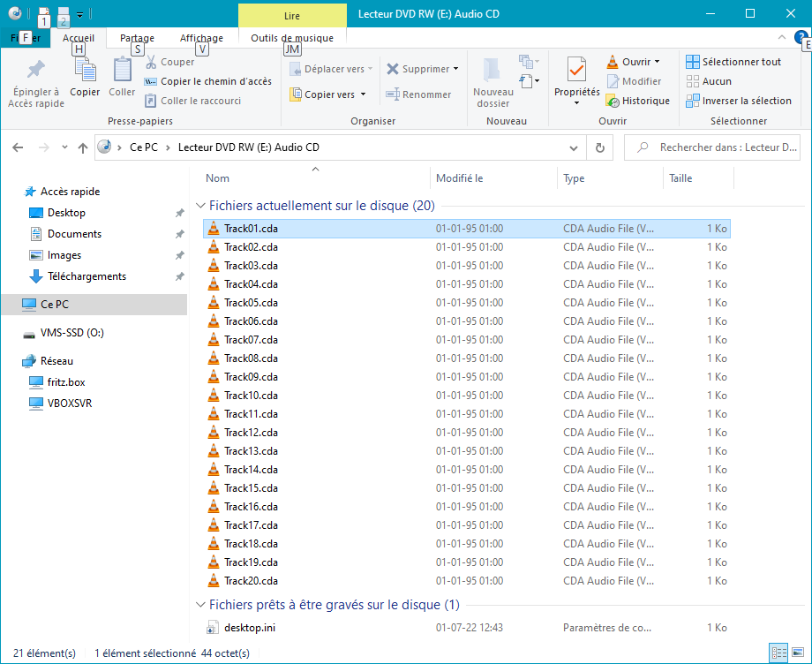Open the Fichier tab

pyautogui.click(x=26, y=38)
